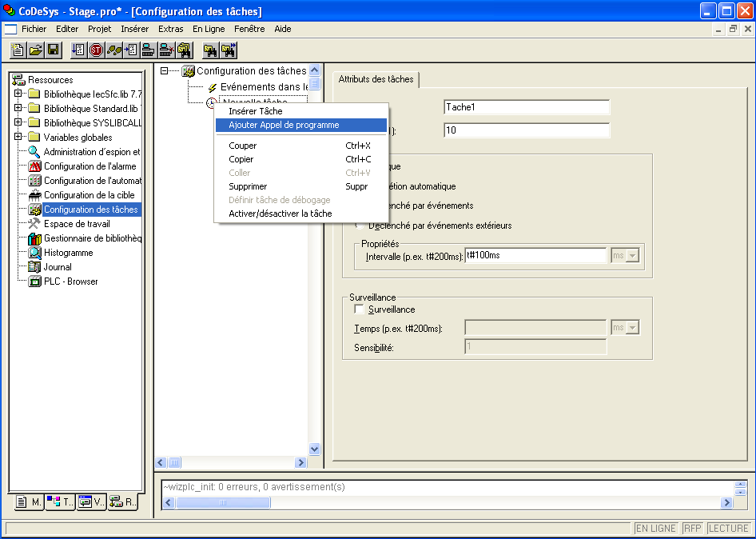Click the Intervalle field showing t#100ms

pos(535,255)
